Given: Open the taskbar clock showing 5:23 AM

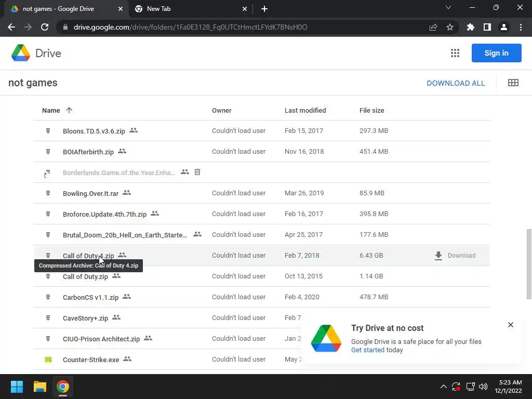Looking at the screenshot, I should pos(508,387).
